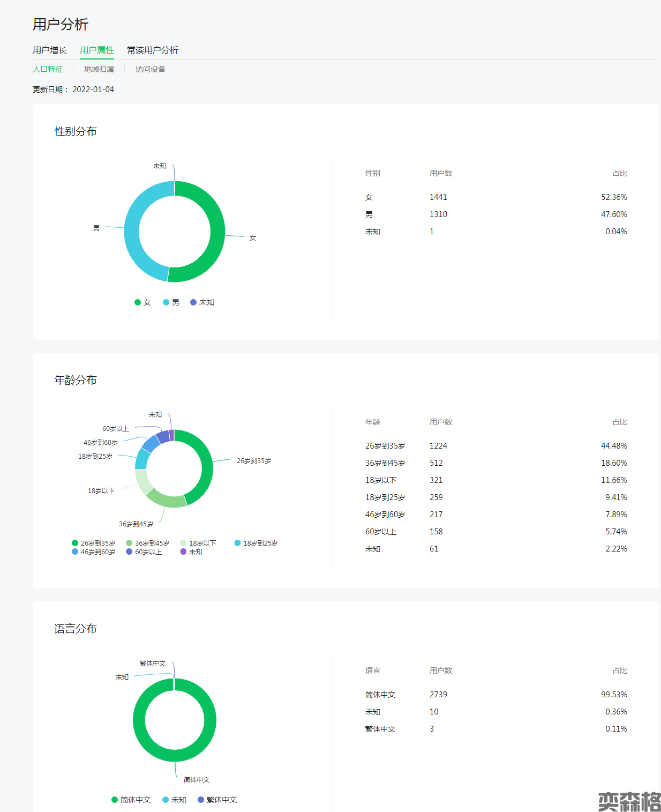Toggle the 繁体中文 legend marker

tap(201, 800)
